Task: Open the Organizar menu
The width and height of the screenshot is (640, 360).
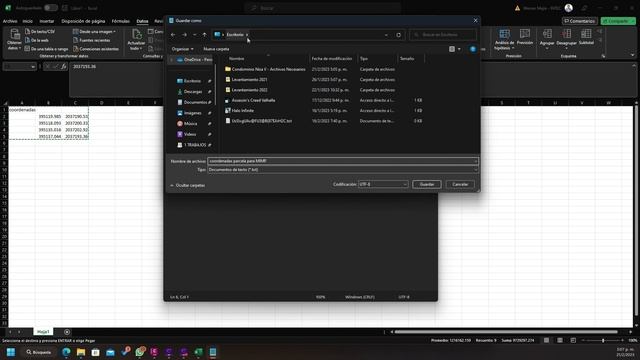Action: coord(182,49)
